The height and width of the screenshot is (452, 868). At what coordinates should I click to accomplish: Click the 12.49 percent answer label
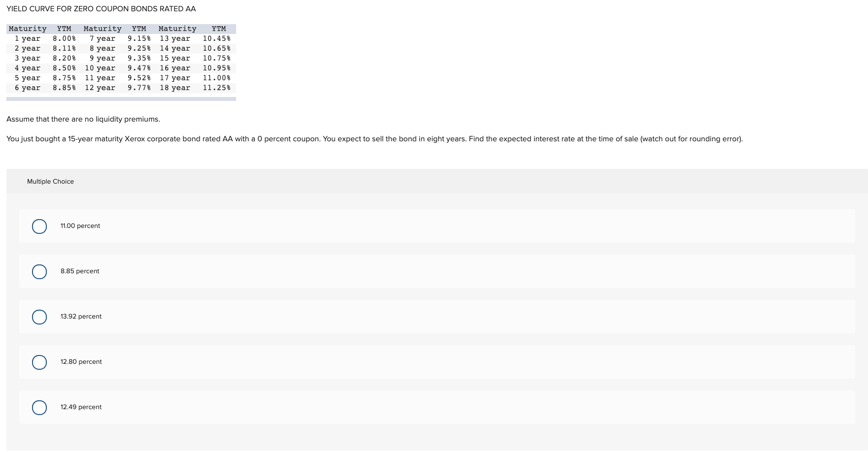coord(81,407)
